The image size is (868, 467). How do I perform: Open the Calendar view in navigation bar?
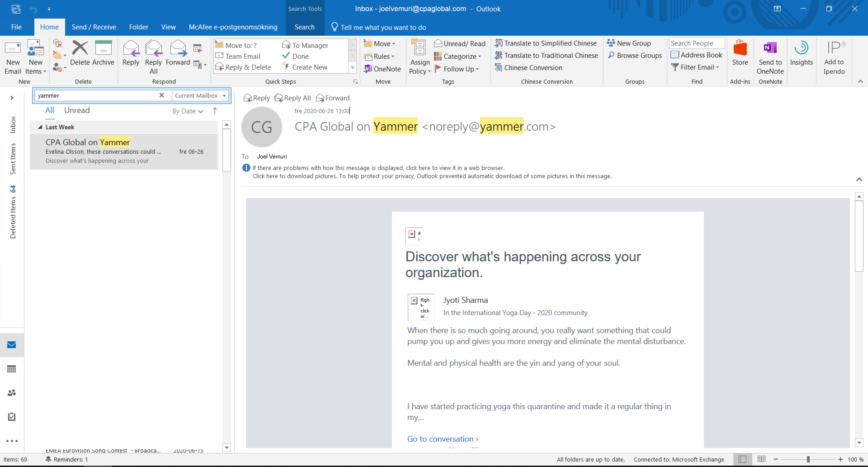12,369
